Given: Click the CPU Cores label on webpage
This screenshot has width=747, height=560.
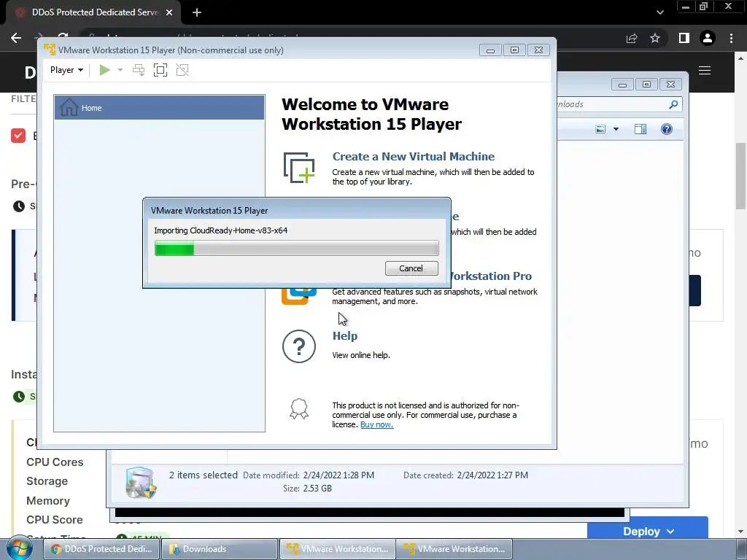Looking at the screenshot, I should 55,462.
